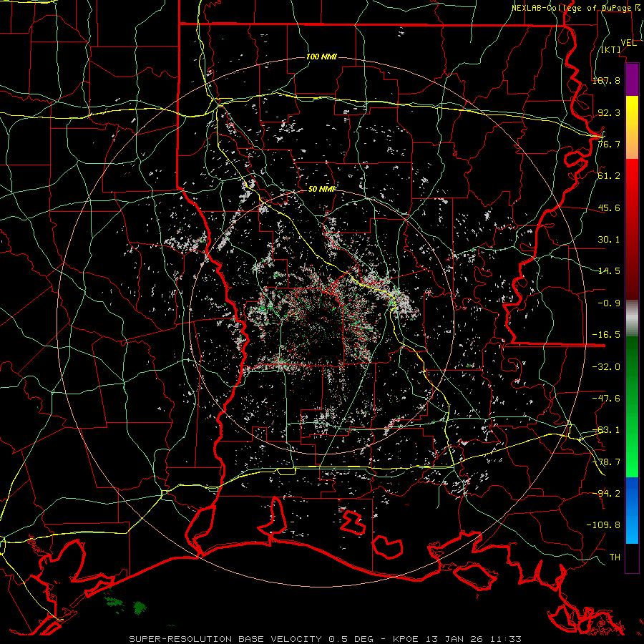
Task: Click the 50 NMI range ring label
Action: (x=321, y=189)
